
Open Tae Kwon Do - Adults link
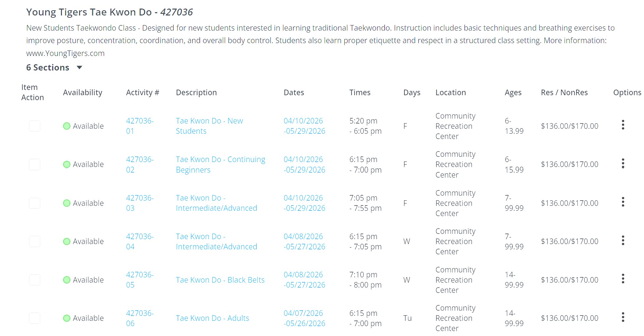pos(212,318)
